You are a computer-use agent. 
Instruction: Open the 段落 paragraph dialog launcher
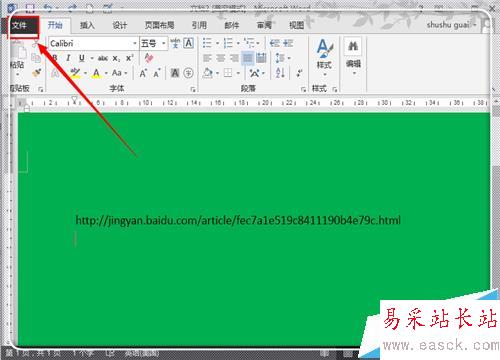point(303,89)
